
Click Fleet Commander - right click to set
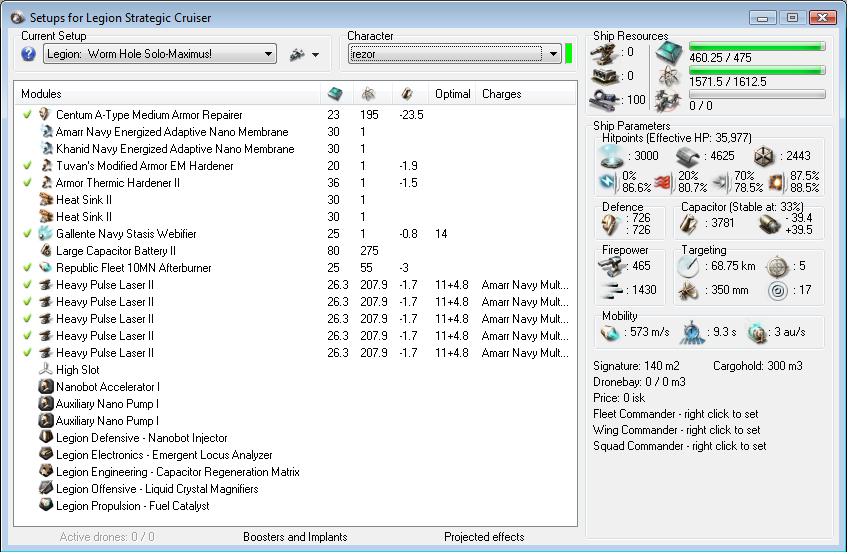click(675, 414)
